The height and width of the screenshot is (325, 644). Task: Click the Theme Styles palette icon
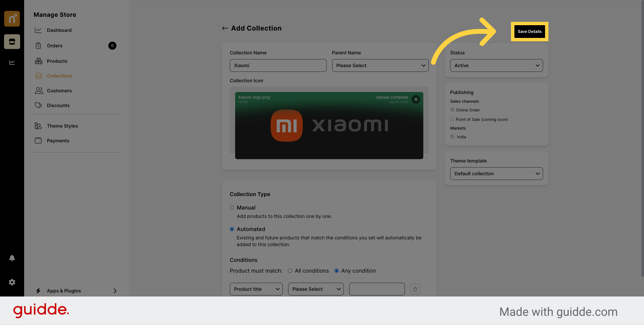[x=38, y=126]
